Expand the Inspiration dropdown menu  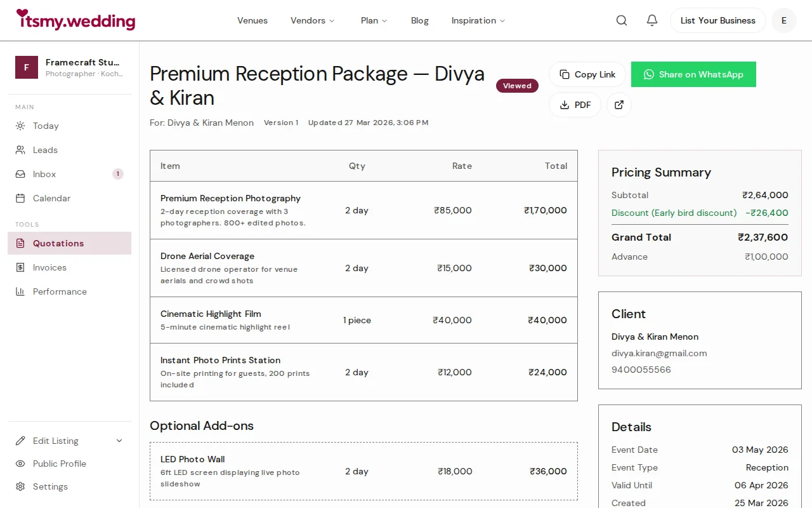(478, 20)
